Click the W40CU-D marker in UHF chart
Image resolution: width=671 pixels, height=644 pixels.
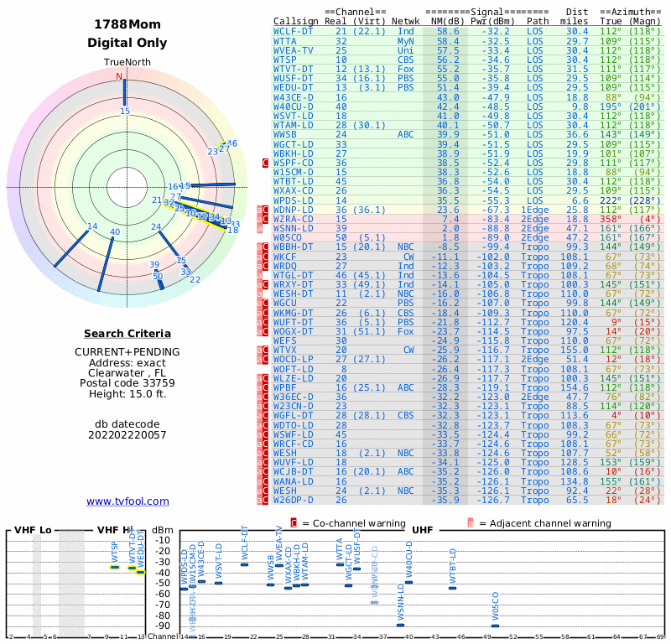[408, 583]
